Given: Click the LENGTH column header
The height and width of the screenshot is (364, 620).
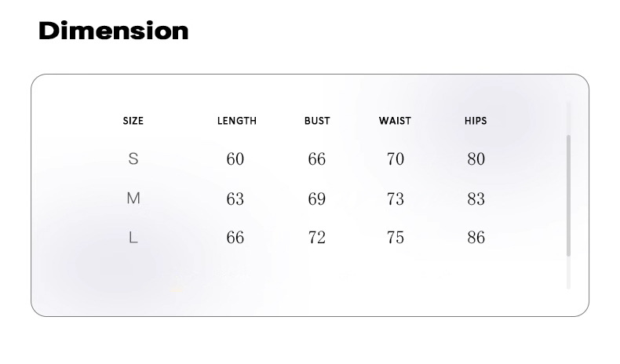Looking at the screenshot, I should coord(236,121).
